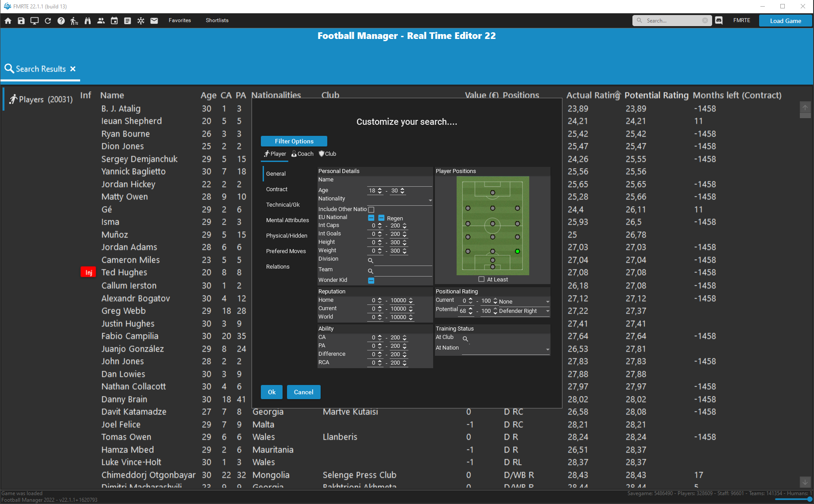
Task: Open the Help question mark icon
Action: coord(61,21)
